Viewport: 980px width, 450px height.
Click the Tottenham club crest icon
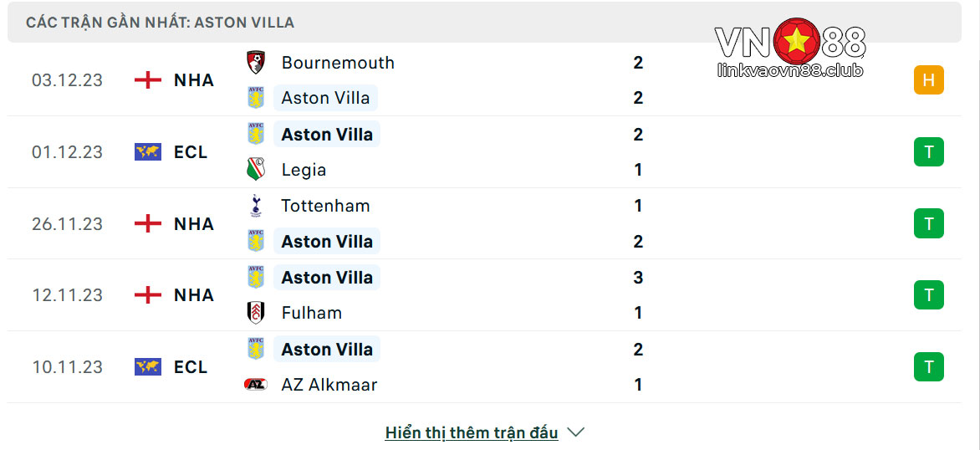tap(256, 206)
